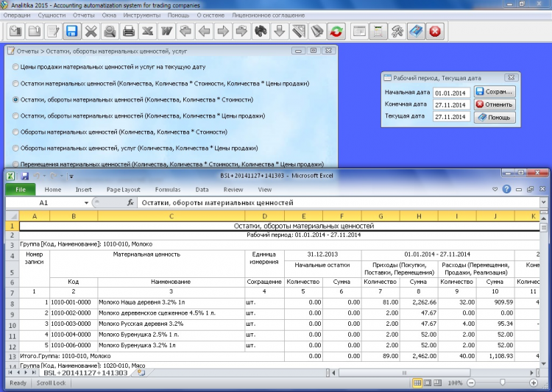Click the Excel Help question mark icon
Screen dimensions: 552x392
click(507, 189)
